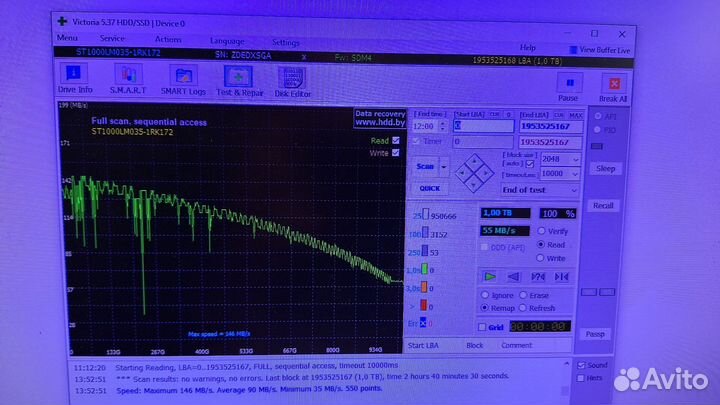Toggle the Read graph checkbox

[x=396, y=141]
